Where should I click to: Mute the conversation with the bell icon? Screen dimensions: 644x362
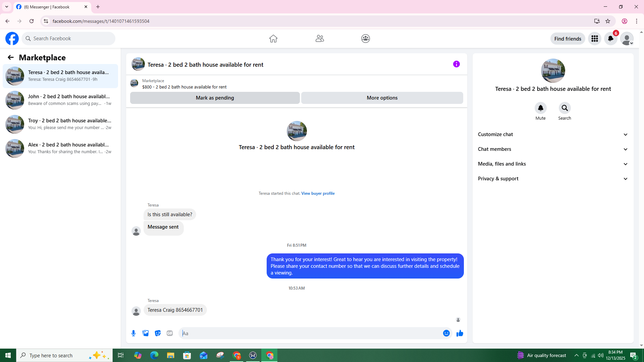pos(540,108)
